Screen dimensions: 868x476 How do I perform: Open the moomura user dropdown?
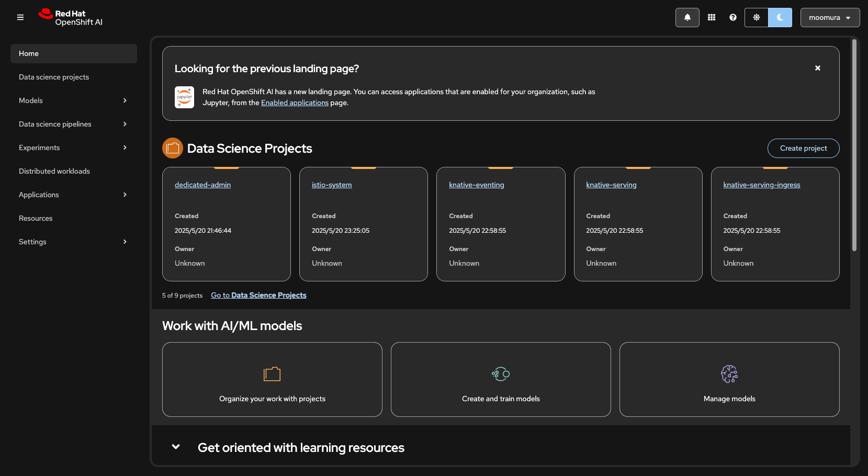pos(829,17)
